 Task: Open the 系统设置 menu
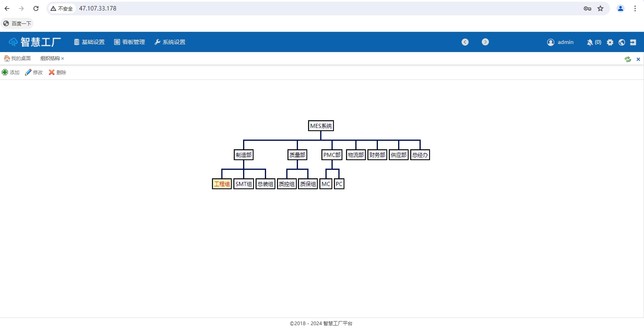tap(170, 42)
